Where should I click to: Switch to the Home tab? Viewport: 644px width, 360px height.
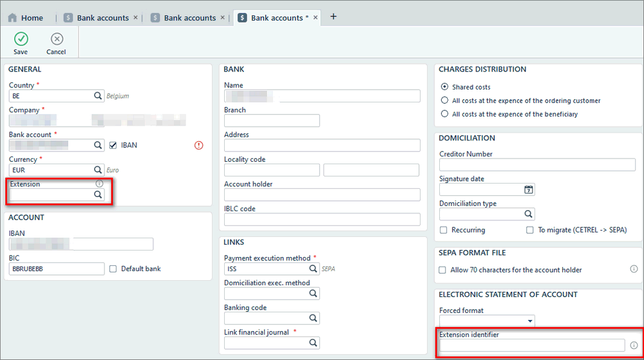click(x=26, y=18)
